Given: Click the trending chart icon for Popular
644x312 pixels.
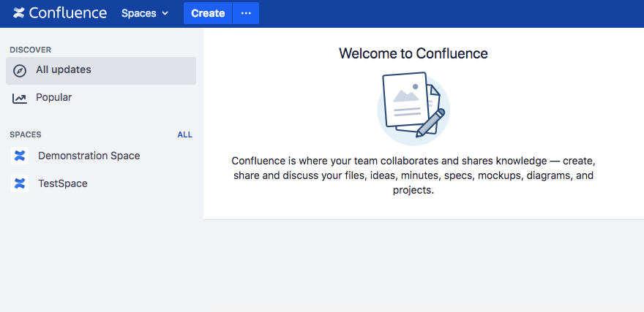Looking at the screenshot, I should pos(19,99).
